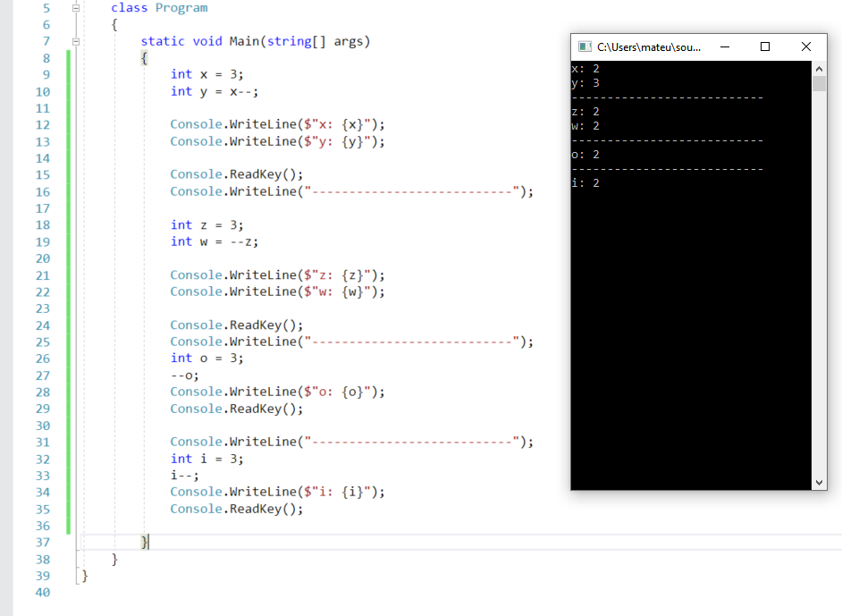Click the WriteLine call printing y
This screenshot has height=616, width=842.
point(278,142)
